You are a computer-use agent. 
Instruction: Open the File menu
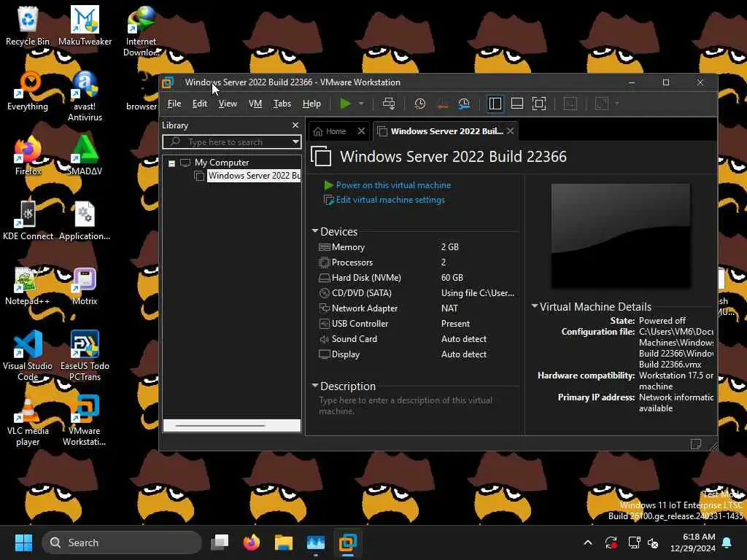click(x=174, y=104)
